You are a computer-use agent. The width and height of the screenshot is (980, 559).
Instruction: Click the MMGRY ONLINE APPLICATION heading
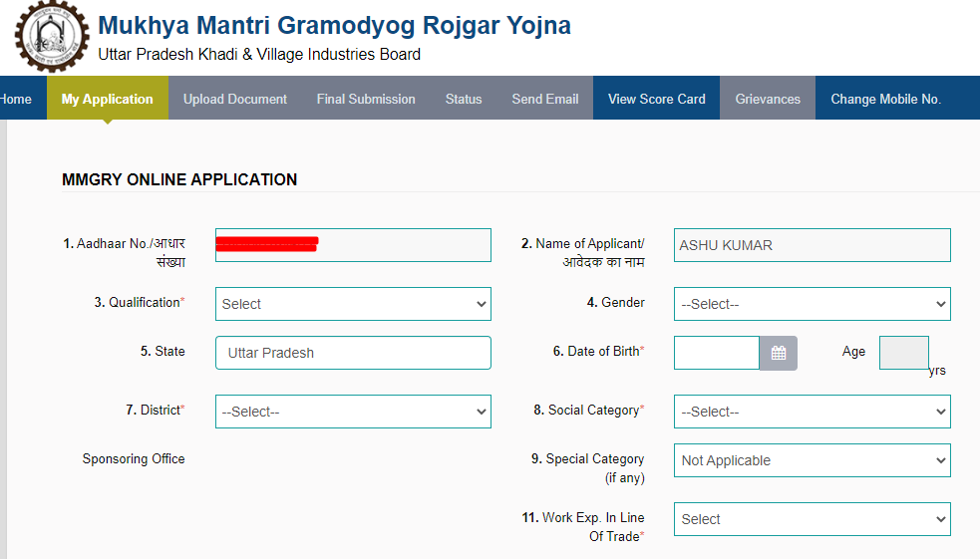[x=179, y=180]
